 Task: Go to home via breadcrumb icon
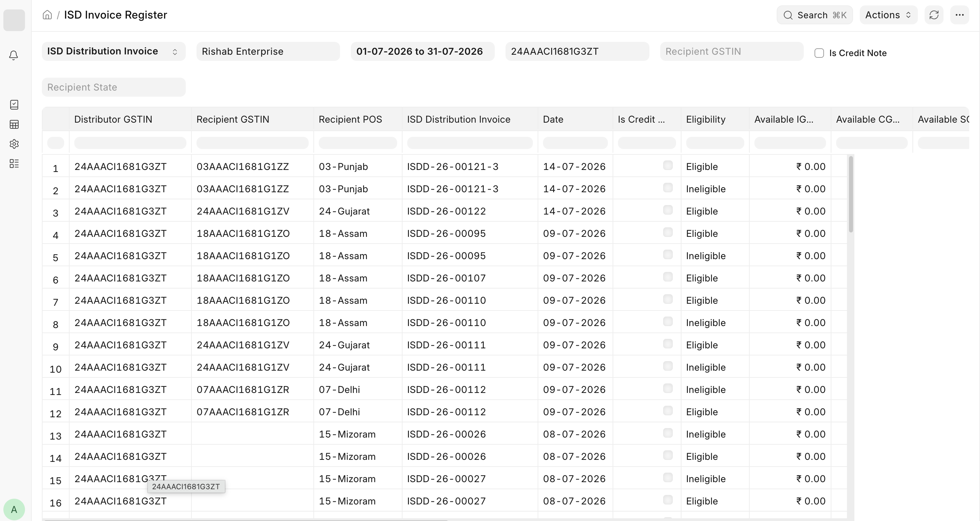tap(47, 15)
